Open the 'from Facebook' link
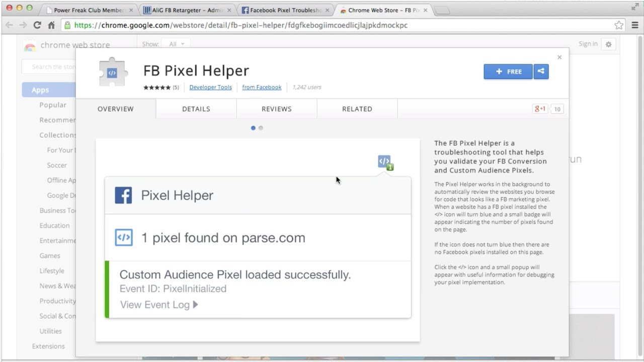Screen dimensions: 644x362 click(262, 87)
